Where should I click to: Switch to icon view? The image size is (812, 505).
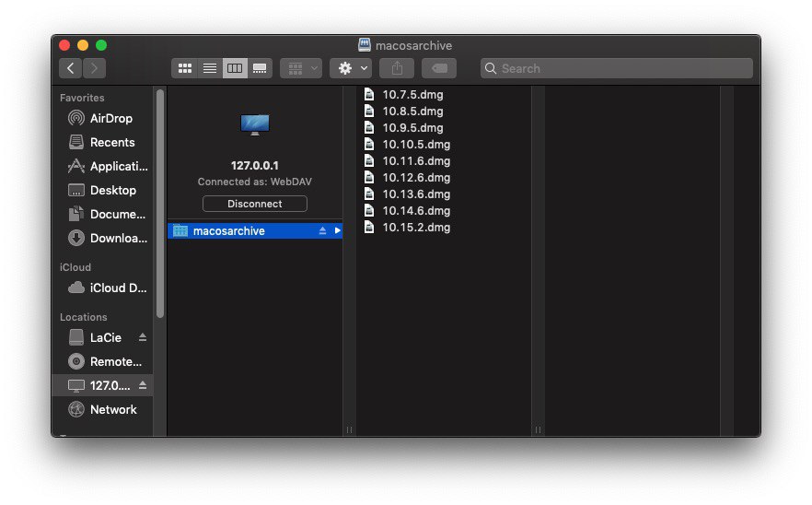click(x=185, y=68)
